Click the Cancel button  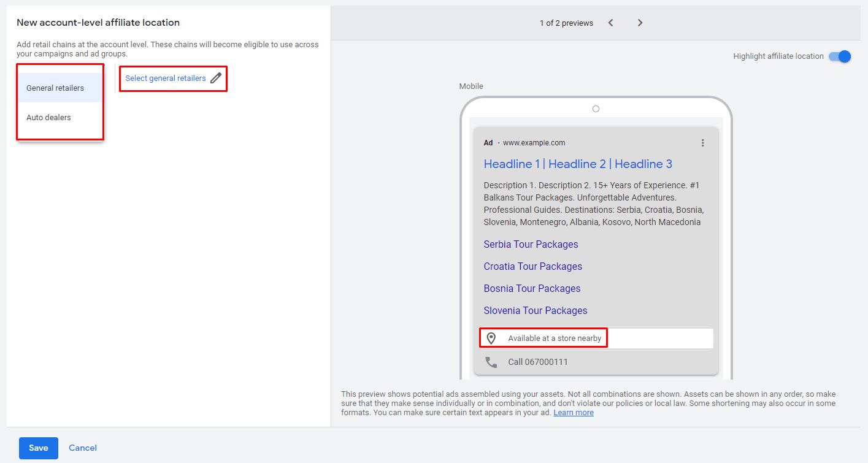83,448
